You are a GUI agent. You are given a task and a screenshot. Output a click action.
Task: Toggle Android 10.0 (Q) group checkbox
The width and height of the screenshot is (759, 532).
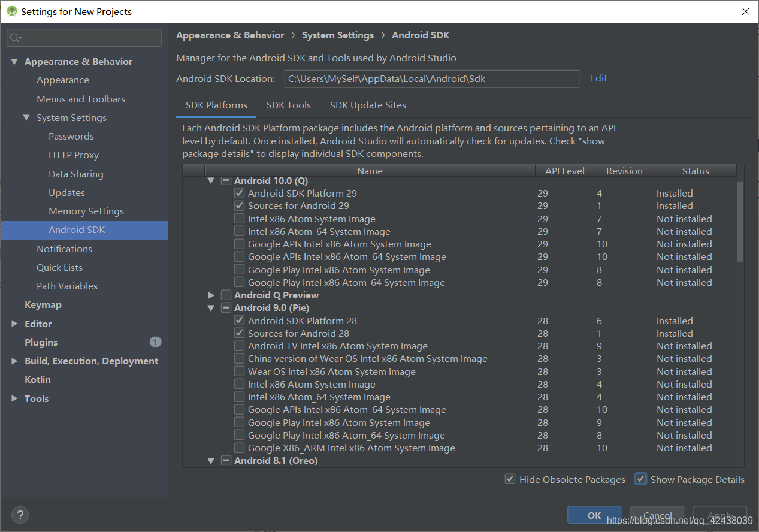(226, 180)
